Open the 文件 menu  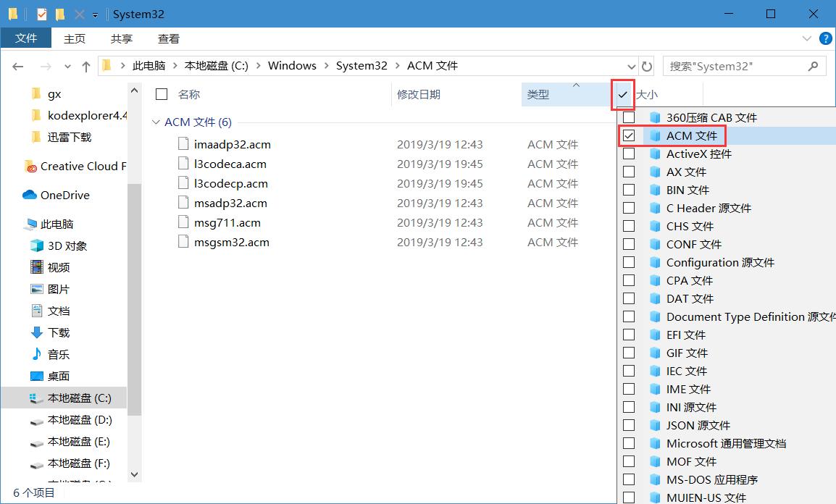[x=26, y=38]
